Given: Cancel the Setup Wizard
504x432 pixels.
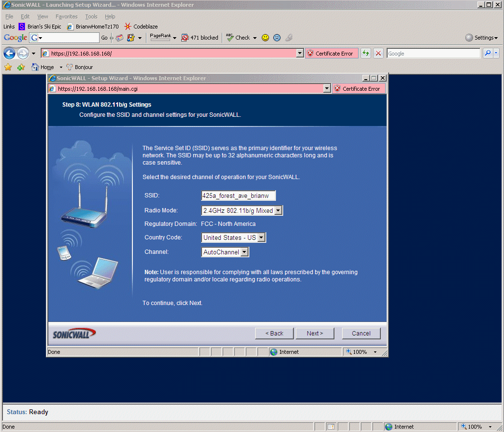Looking at the screenshot, I should pyautogui.click(x=361, y=334).
